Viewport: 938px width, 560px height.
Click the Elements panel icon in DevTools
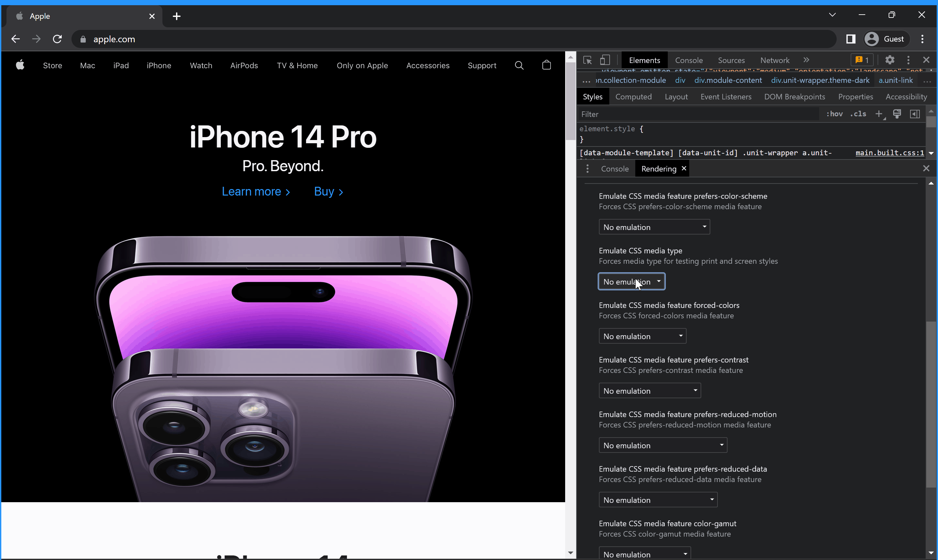click(x=644, y=60)
